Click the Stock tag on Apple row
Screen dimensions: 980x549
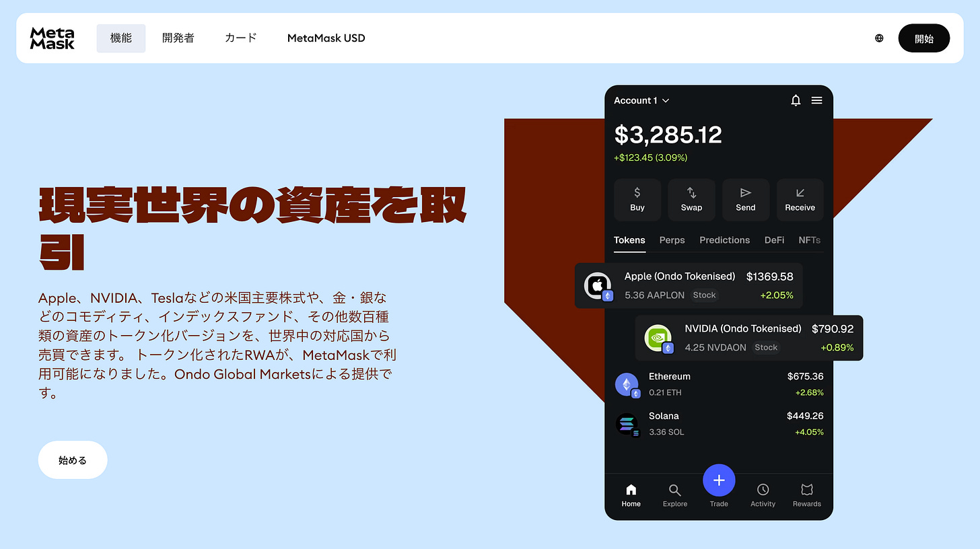coord(704,295)
